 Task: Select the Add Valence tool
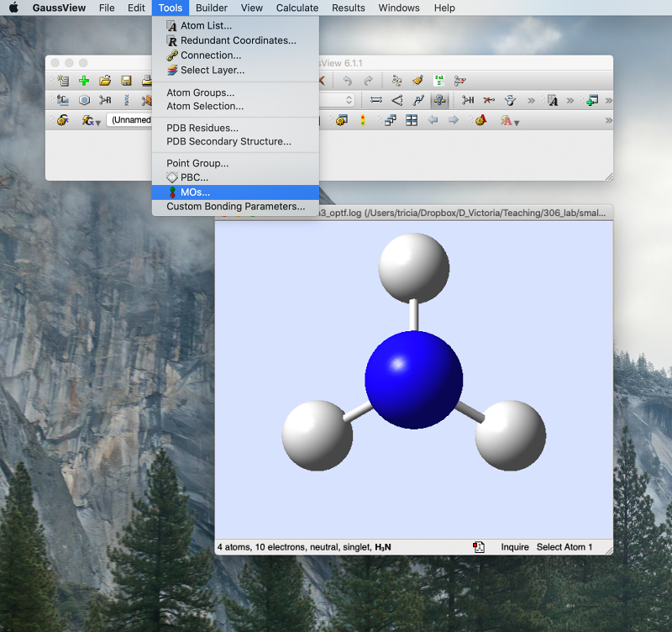click(x=468, y=100)
